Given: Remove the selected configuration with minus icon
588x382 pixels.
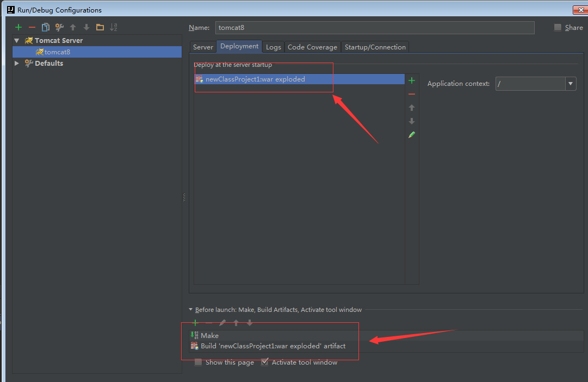Looking at the screenshot, I should click(x=32, y=27).
